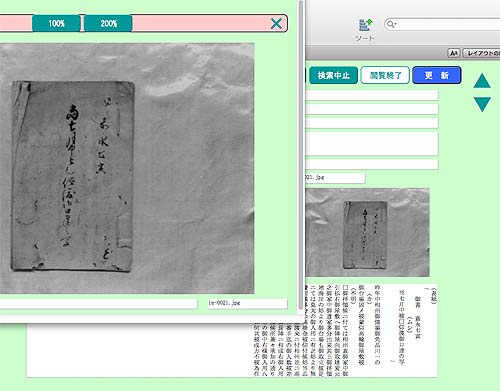Click the enlarged manuscript cover image
Image resolution: width=500 pixels, height=391 pixels.
127,168
